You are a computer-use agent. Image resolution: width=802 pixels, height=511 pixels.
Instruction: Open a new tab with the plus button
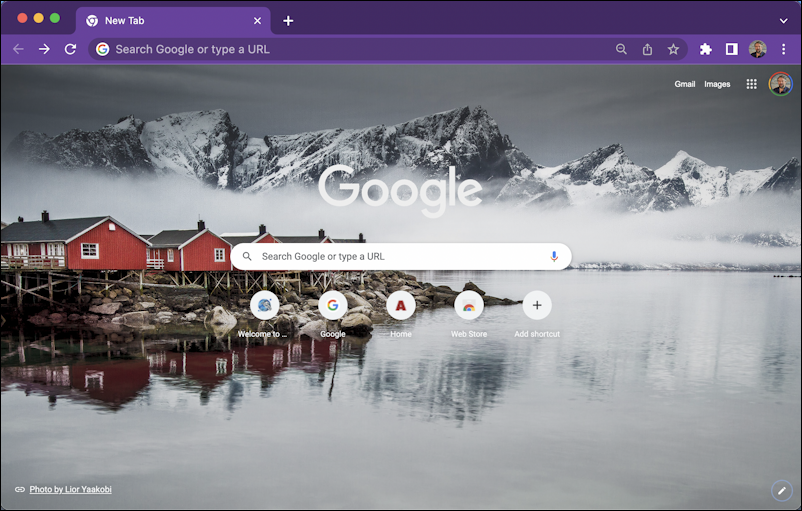pyautogui.click(x=288, y=21)
